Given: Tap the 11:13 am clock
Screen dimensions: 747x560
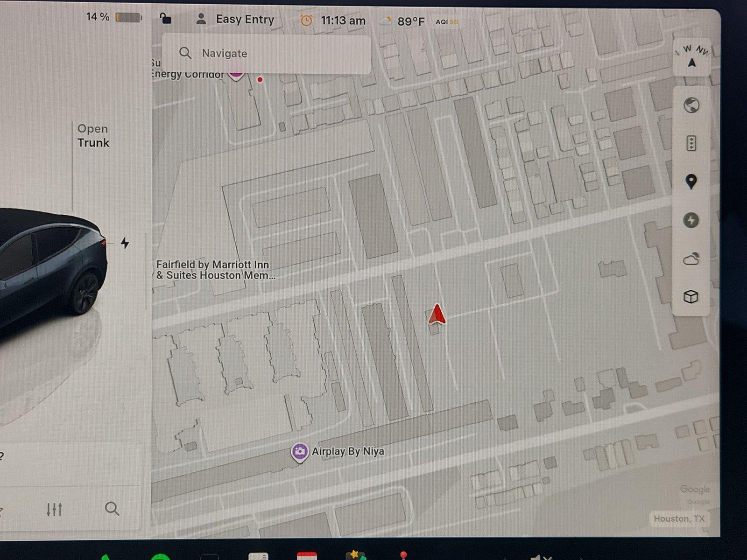Looking at the screenshot, I should 343,21.
